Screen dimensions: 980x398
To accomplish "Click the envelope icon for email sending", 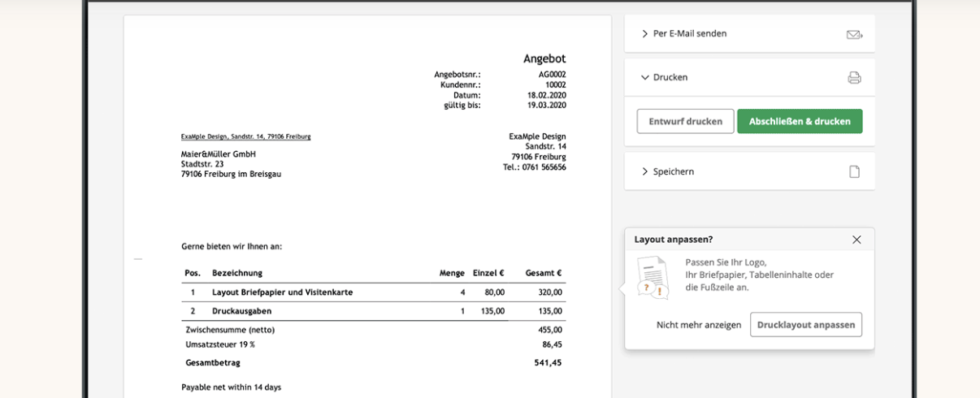I will coord(854,34).
